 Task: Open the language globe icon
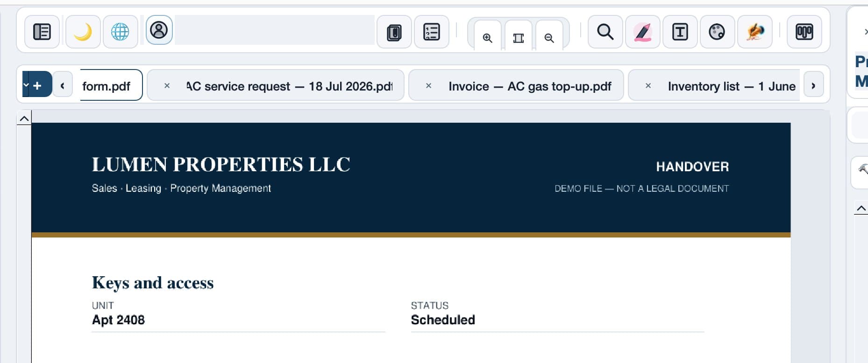click(x=120, y=32)
